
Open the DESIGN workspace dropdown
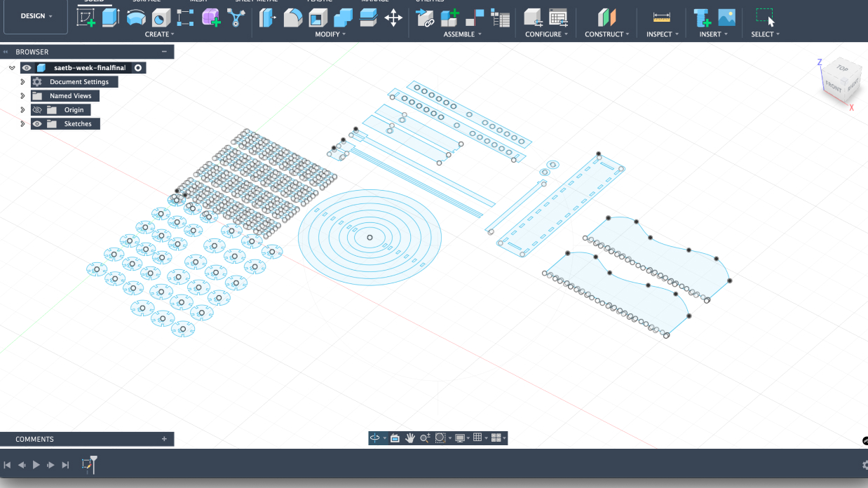pyautogui.click(x=36, y=16)
